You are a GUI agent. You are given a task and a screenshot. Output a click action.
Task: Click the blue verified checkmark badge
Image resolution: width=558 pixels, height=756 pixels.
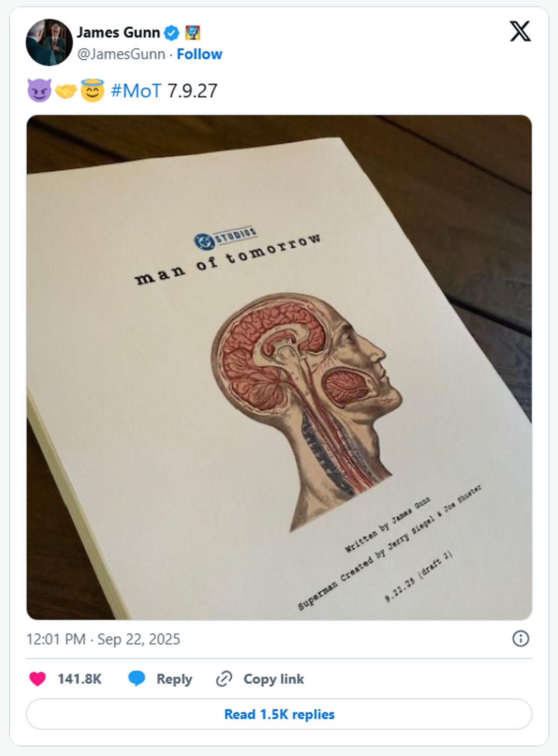click(x=171, y=33)
